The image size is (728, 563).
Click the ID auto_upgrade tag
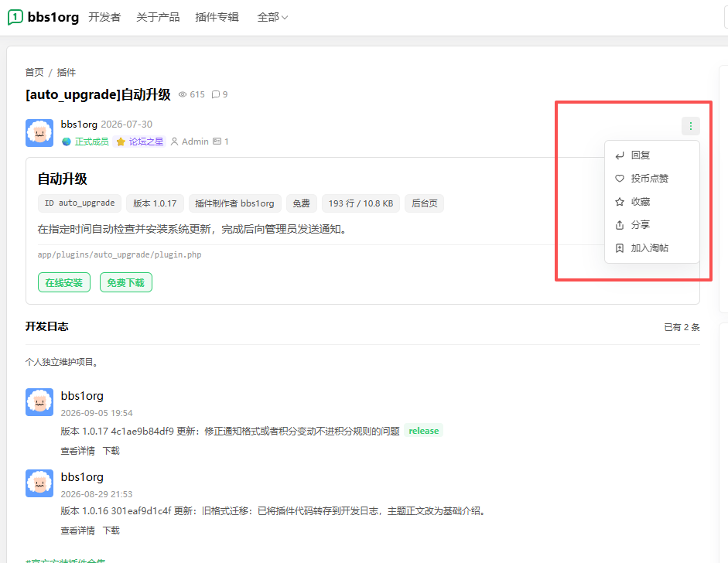80,203
